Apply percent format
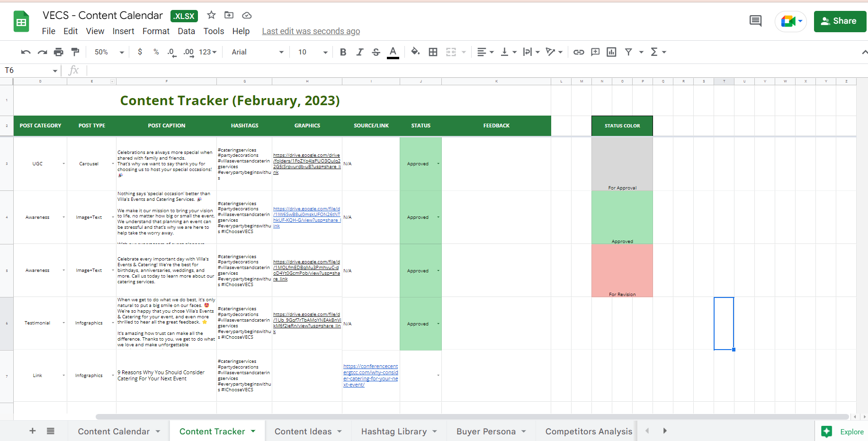The width and height of the screenshot is (868, 441). pyautogui.click(x=156, y=52)
